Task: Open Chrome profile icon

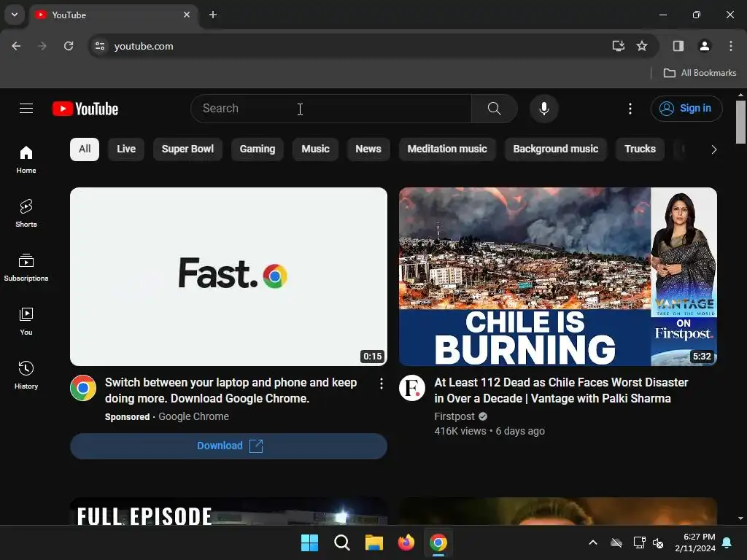Action: pos(704,46)
